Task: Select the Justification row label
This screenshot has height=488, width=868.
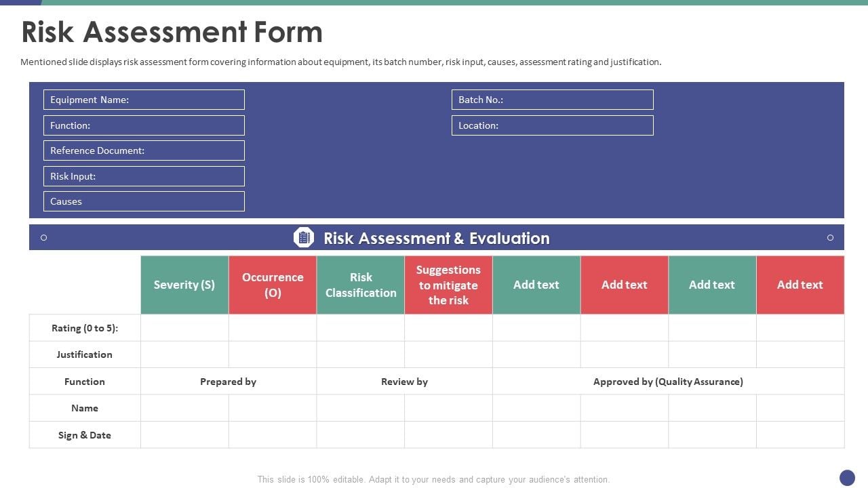Action: 85,354
